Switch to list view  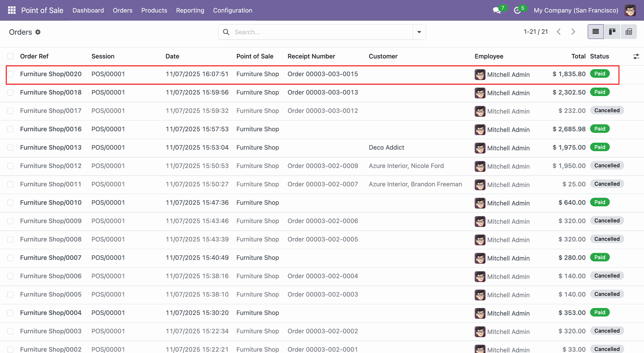595,32
